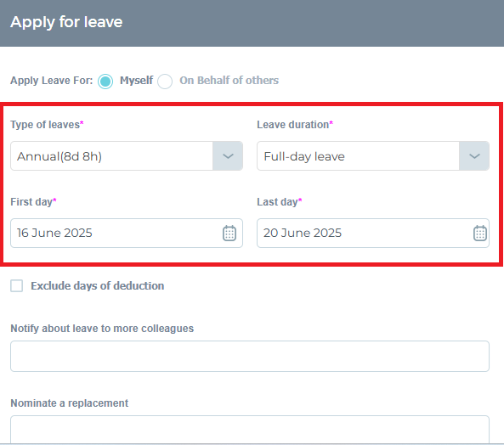Focus the 16 June 2025 date field
Screen dimensions: 504x445
[127, 233]
